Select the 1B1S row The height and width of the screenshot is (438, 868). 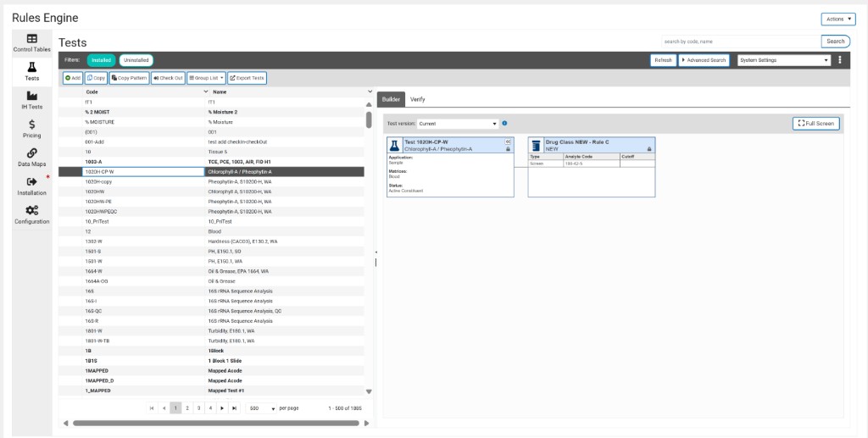coord(211,361)
